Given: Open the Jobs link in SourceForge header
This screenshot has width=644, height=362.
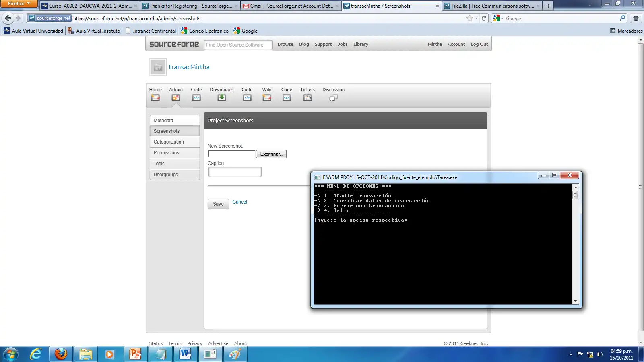Looking at the screenshot, I should coord(343,44).
